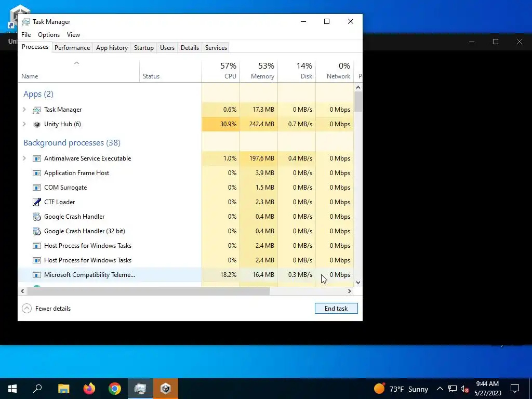
Task: Open File Explorer from the taskbar
Action: coord(63,389)
